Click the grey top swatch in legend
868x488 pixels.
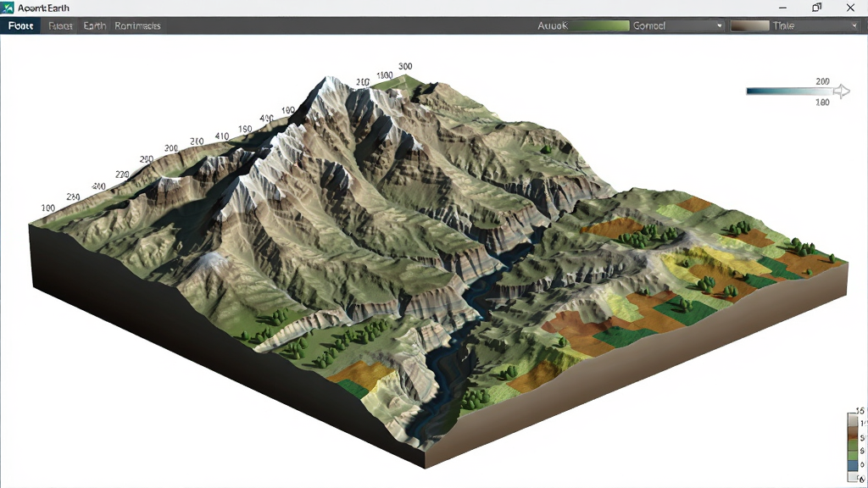(853, 419)
